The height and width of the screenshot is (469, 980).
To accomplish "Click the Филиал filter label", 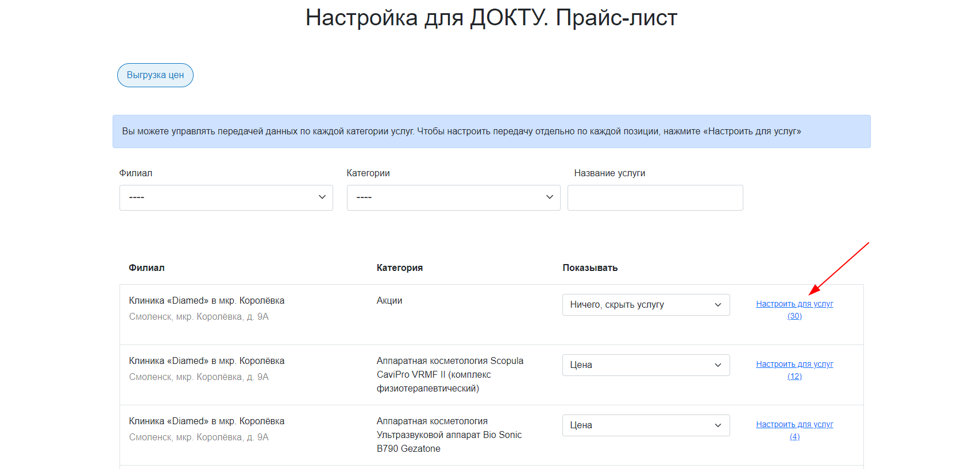I will 136,173.
